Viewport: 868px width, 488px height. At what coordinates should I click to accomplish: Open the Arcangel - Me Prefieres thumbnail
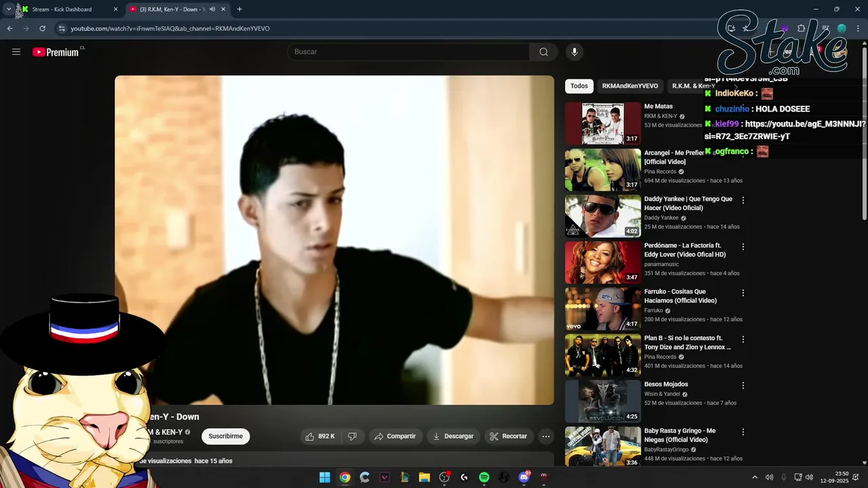coord(603,170)
